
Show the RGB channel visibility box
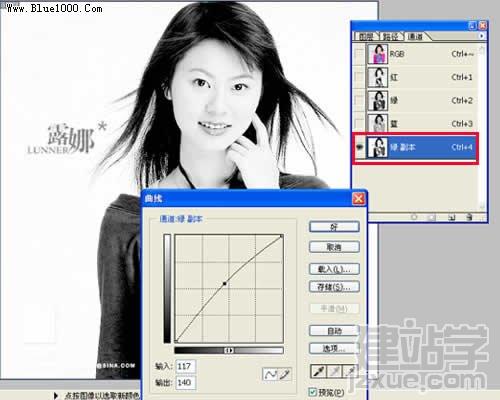(x=359, y=54)
